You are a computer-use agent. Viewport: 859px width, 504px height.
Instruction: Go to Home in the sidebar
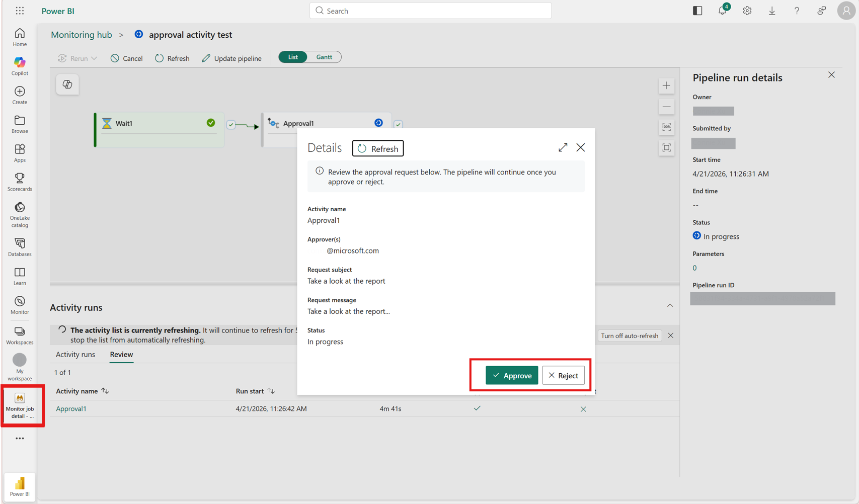(x=20, y=37)
